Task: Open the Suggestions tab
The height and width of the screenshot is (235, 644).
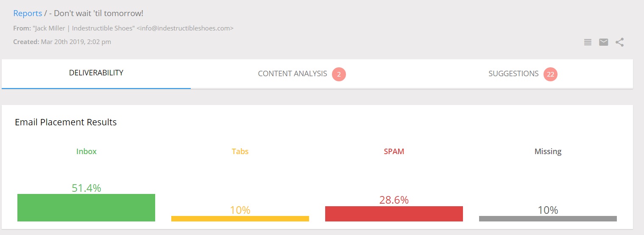Action: [523, 74]
